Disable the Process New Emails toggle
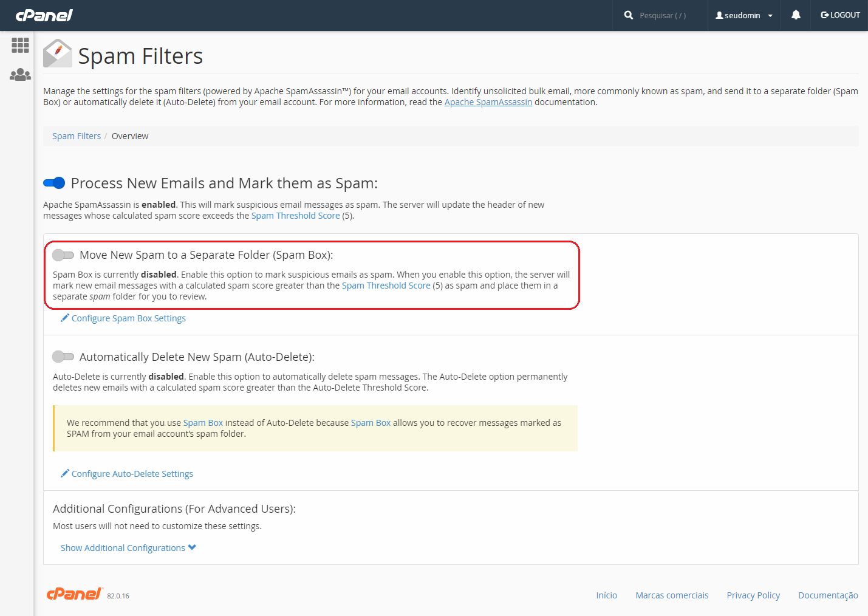868x616 pixels. click(x=54, y=183)
